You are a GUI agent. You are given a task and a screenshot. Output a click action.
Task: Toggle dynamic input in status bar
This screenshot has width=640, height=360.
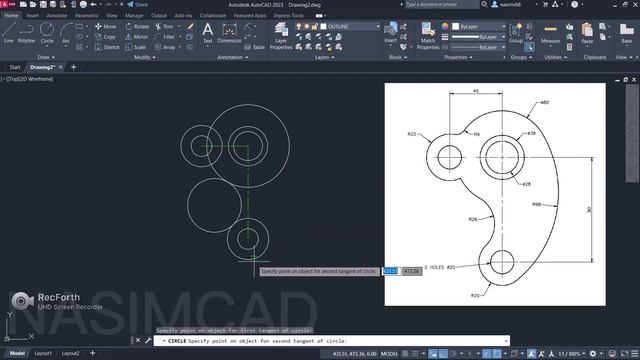[x=433, y=353]
